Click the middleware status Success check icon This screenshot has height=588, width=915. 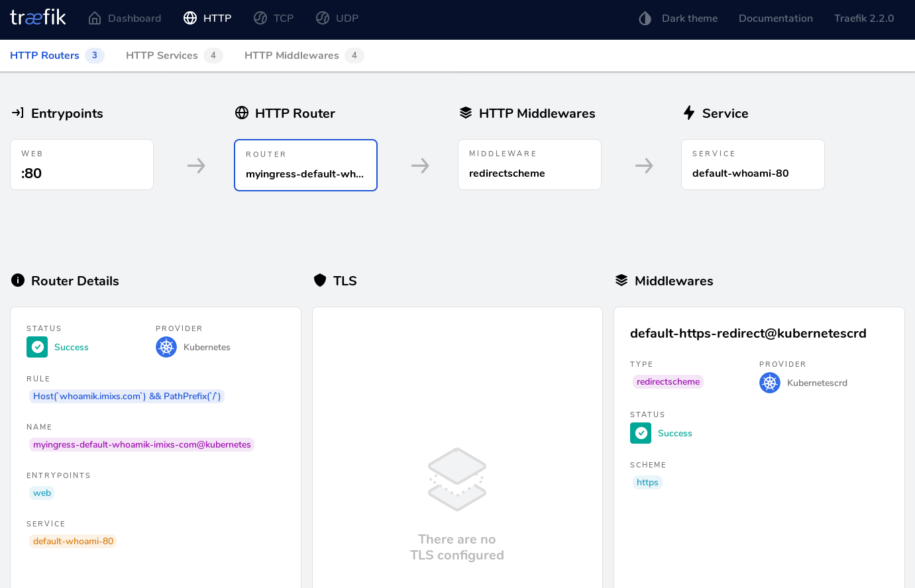tap(641, 433)
